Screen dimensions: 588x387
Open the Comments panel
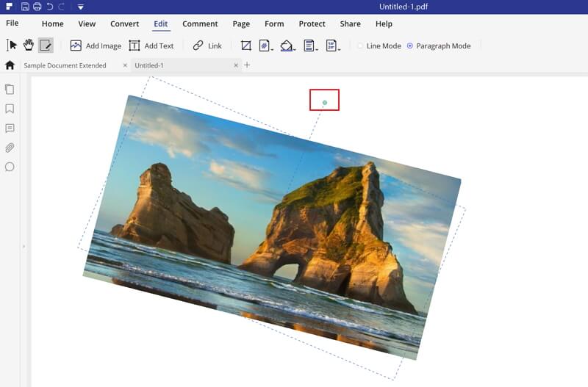click(10, 129)
